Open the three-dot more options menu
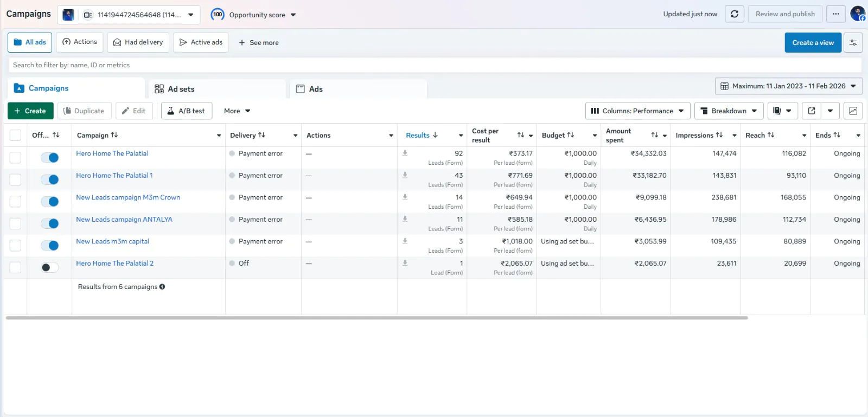 836,14
